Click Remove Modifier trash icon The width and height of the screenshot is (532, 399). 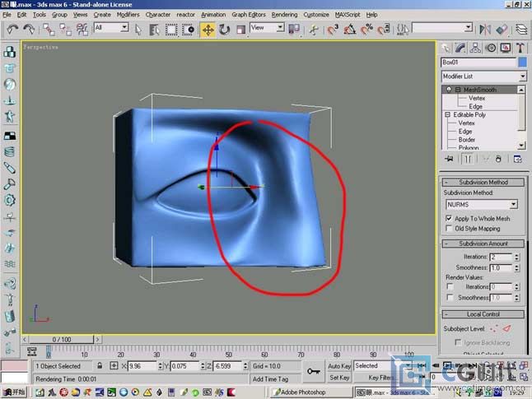click(498, 159)
